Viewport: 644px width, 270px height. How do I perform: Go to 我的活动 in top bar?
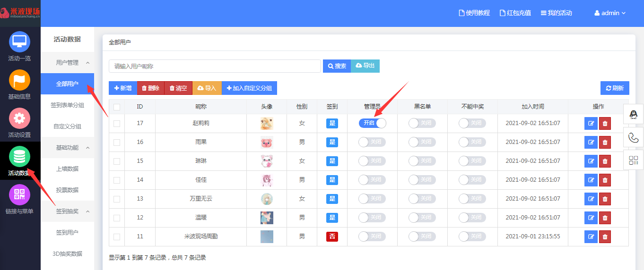click(x=557, y=13)
